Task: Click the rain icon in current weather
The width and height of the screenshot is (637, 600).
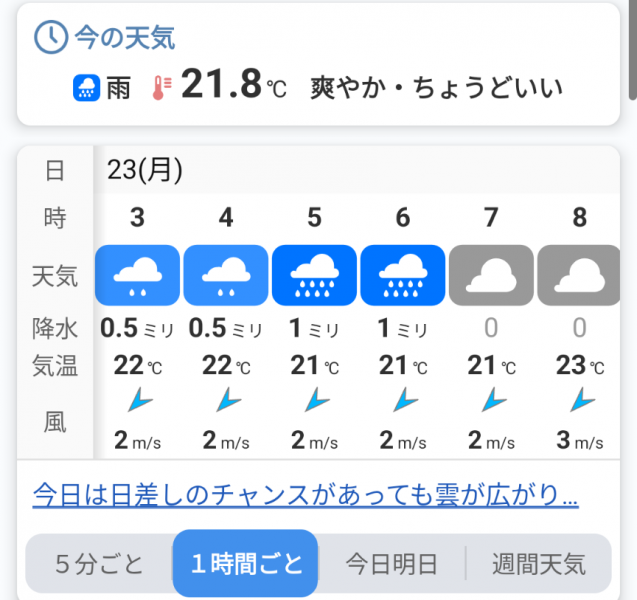Action: [88, 88]
